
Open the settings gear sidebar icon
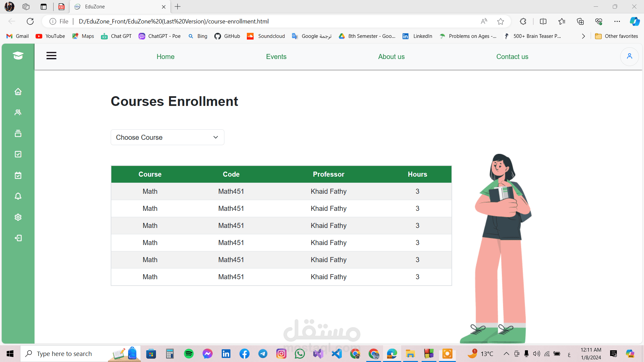pos(18,217)
